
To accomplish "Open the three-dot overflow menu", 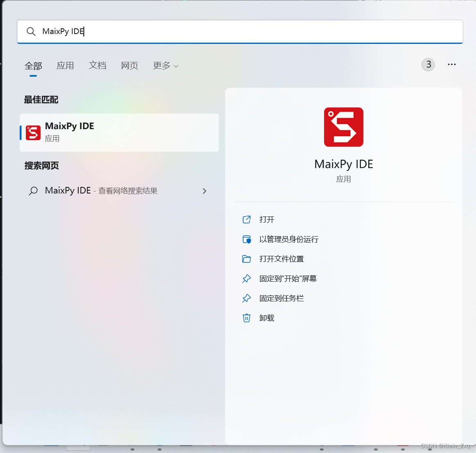I will click(x=451, y=64).
